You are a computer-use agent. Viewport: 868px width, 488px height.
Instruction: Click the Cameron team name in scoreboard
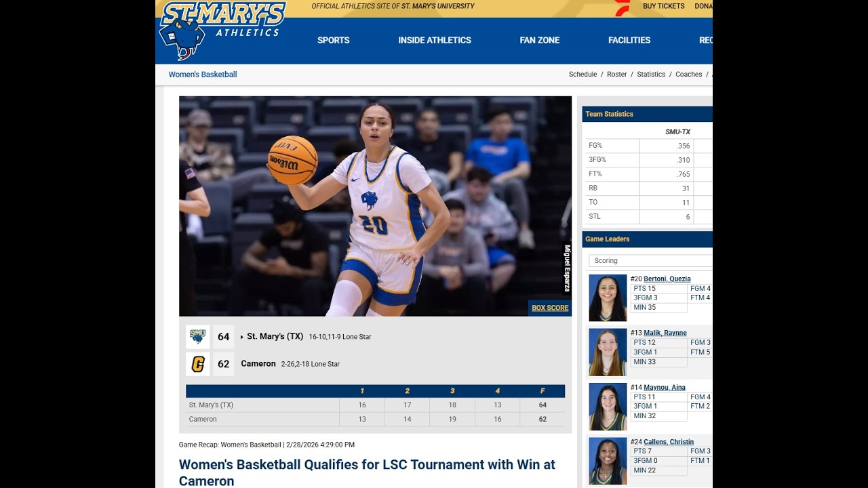258,364
